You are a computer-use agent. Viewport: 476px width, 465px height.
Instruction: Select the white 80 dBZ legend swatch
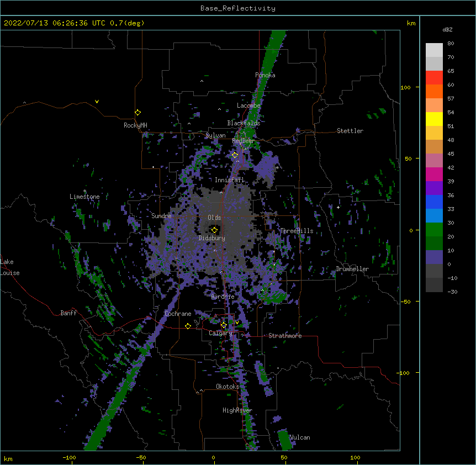[x=434, y=50]
